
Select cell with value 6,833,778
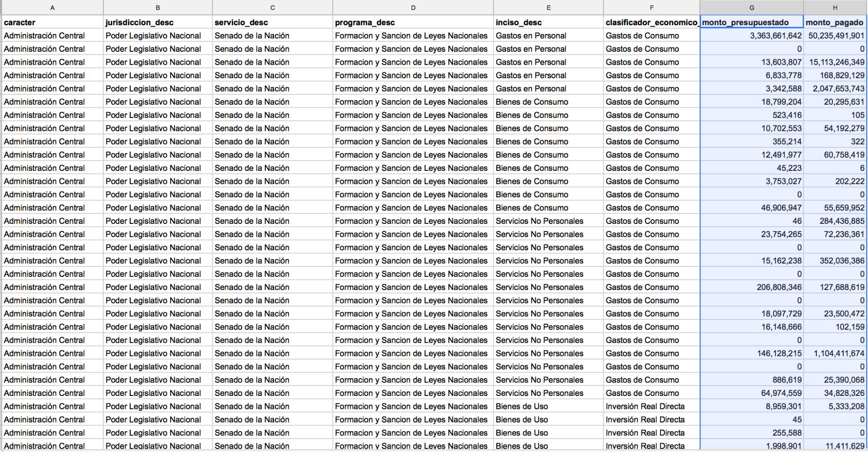click(752, 75)
